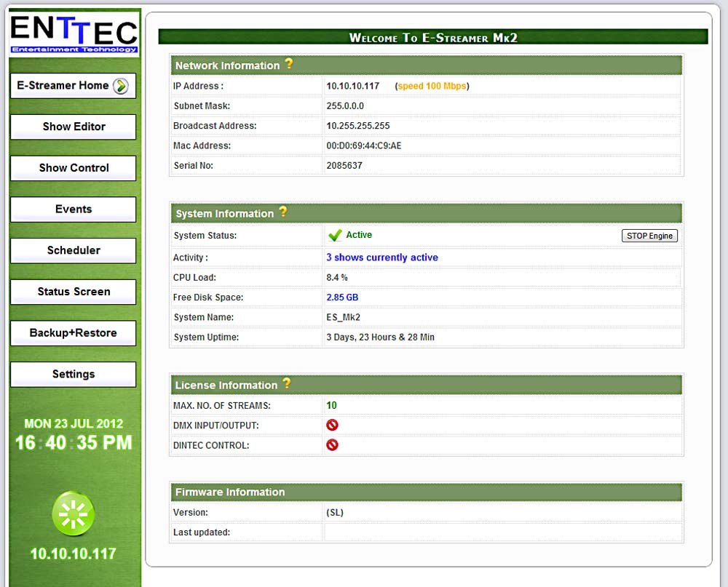
Task: Open the Network Information help question mark
Action: [x=289, y=63]
